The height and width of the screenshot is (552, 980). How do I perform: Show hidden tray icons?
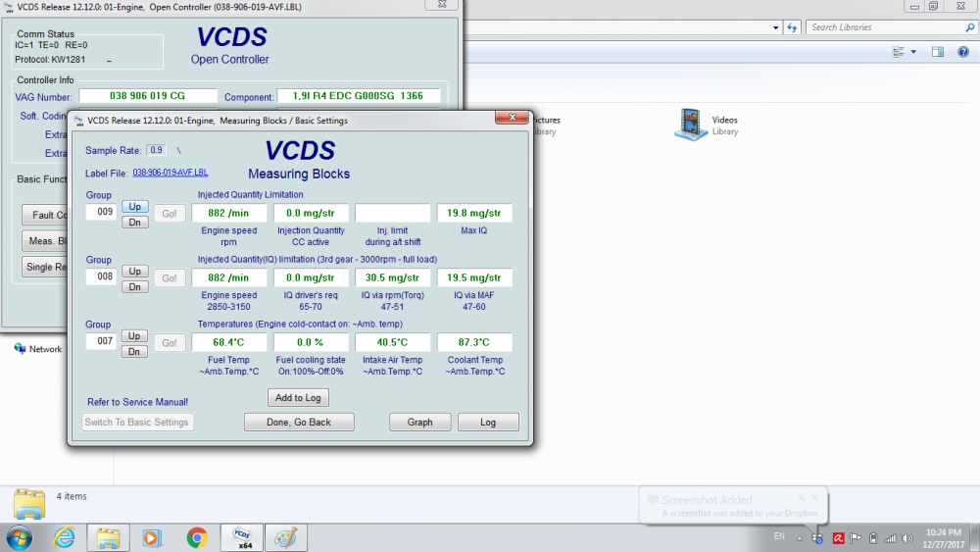point(800,537)
